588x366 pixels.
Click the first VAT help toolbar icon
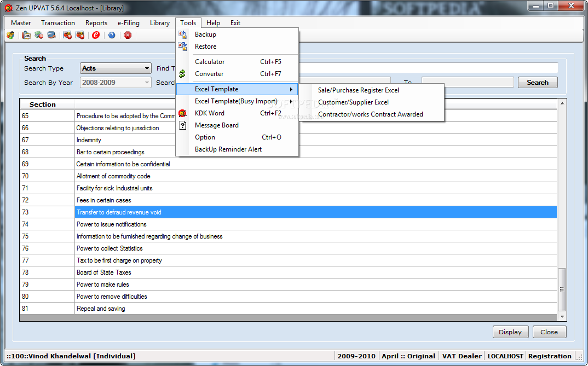point(67,35)
